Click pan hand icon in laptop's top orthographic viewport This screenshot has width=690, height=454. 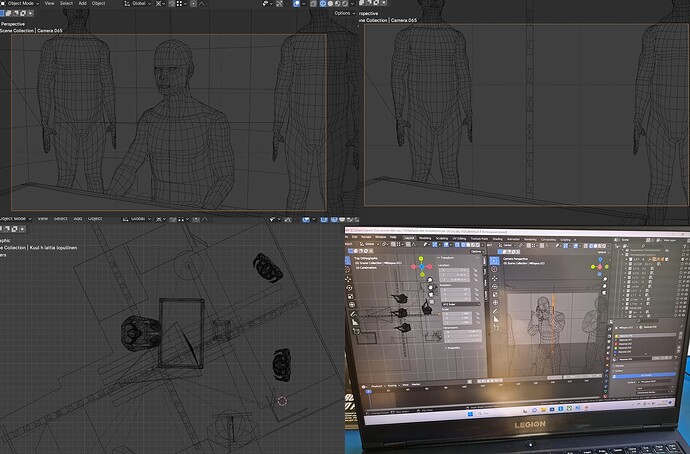(x=431, y=287)
